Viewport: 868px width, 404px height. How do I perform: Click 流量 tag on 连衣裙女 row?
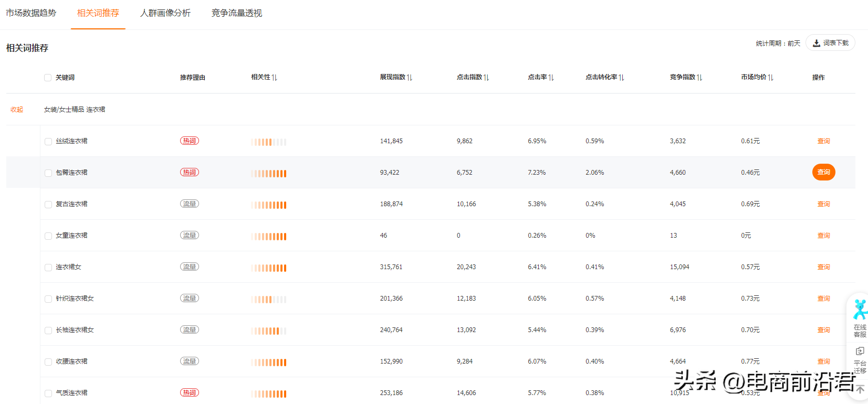(x=190, y=267)
